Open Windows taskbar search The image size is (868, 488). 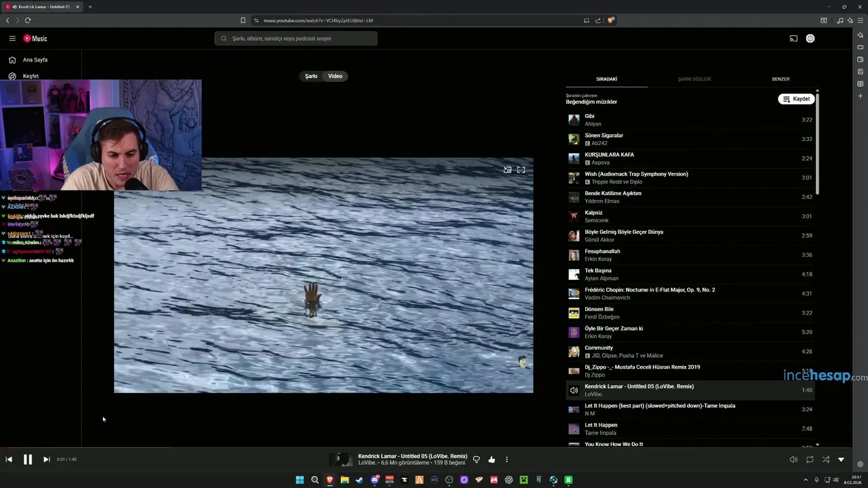pyautogui.click(x=315, y=480)
